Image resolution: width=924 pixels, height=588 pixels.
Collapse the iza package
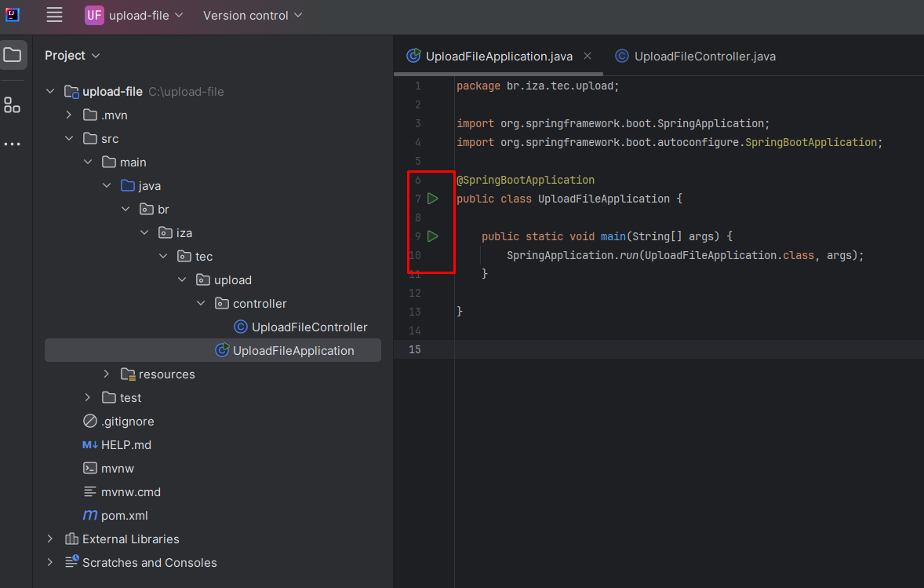144,233
